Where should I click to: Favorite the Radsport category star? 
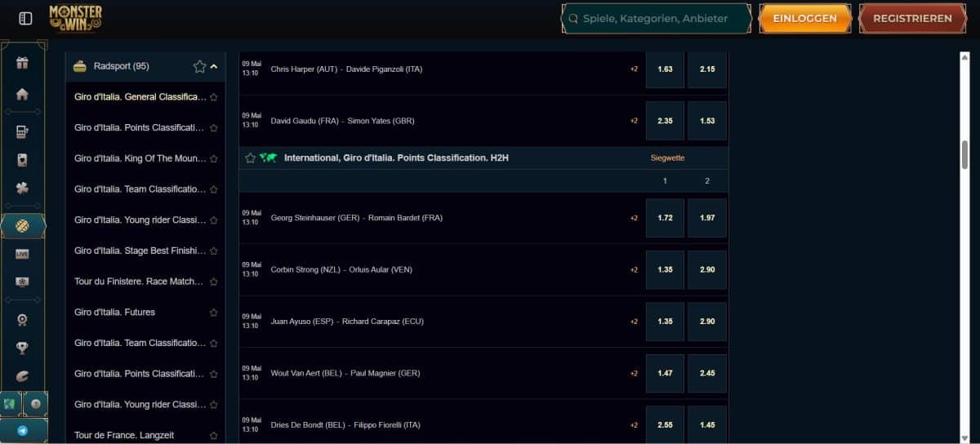click(x=199, y=66)
